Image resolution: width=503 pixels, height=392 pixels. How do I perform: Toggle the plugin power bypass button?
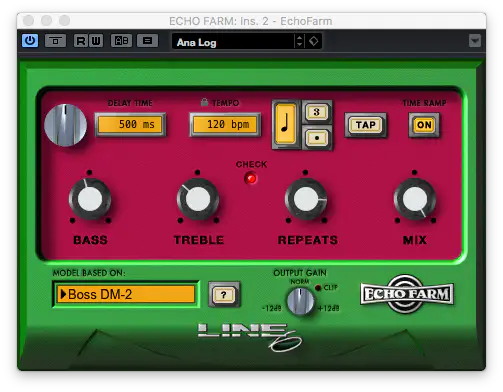click(30, 41)
